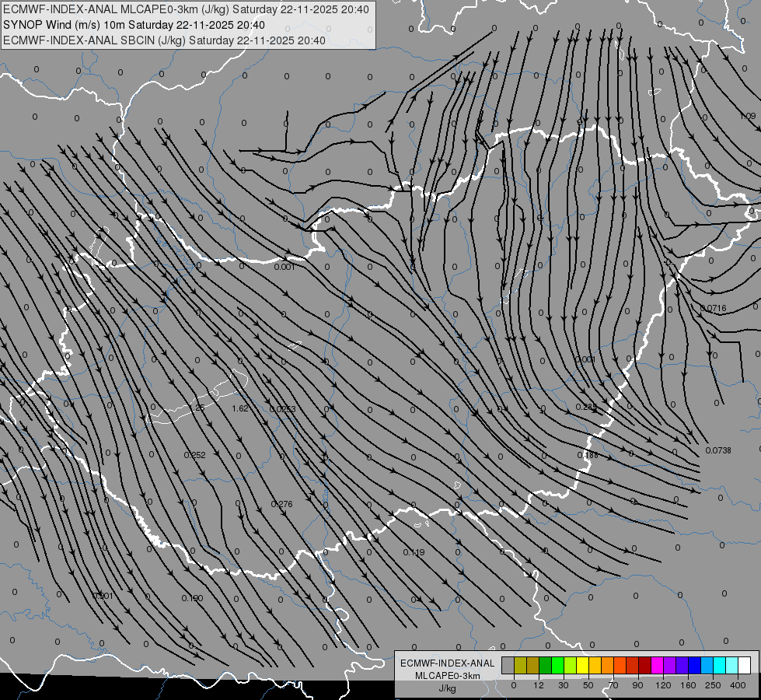
Task: Click the MLCAPE0-3km title line in header
Action: click(x=186, y=9)
